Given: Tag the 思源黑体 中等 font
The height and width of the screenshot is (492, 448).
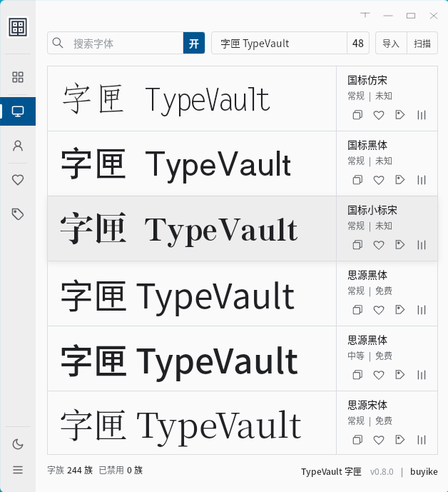Looking at the screenshot, I should (400, 375).
